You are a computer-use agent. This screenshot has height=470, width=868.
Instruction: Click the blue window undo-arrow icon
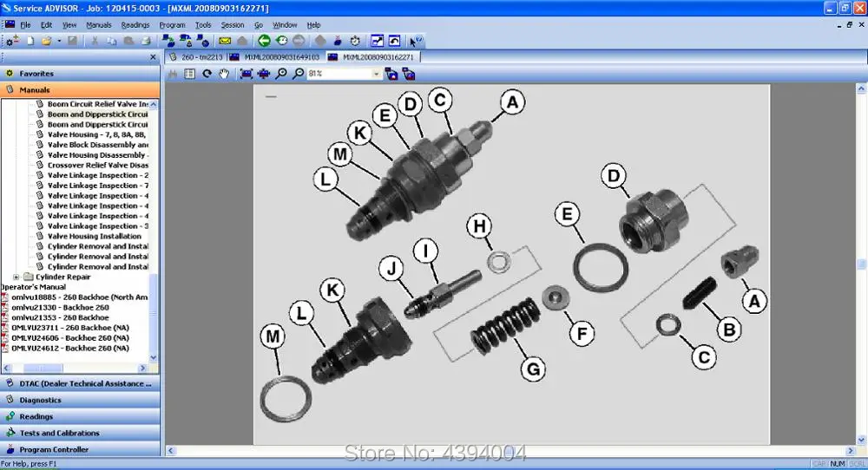pos(394,41)
